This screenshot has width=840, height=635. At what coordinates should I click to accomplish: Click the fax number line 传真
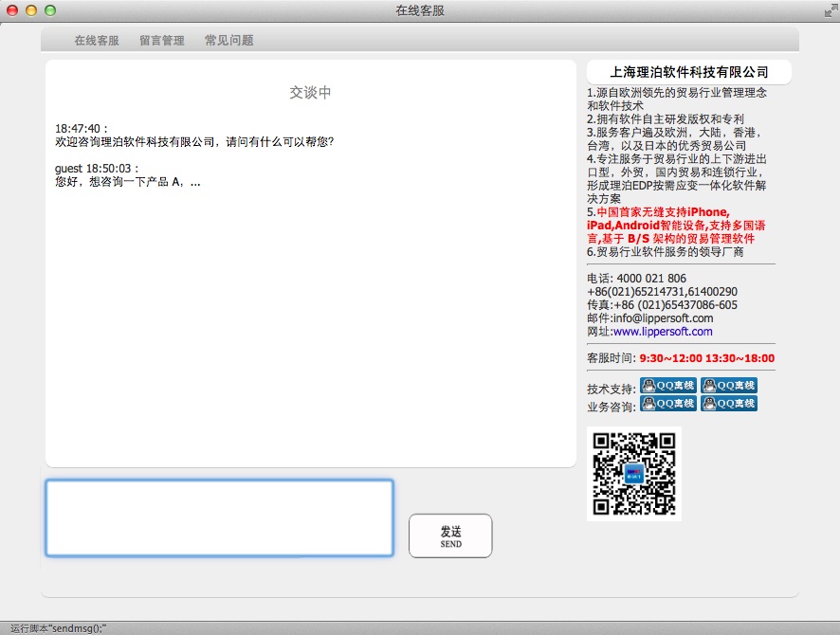pos(662,305)
